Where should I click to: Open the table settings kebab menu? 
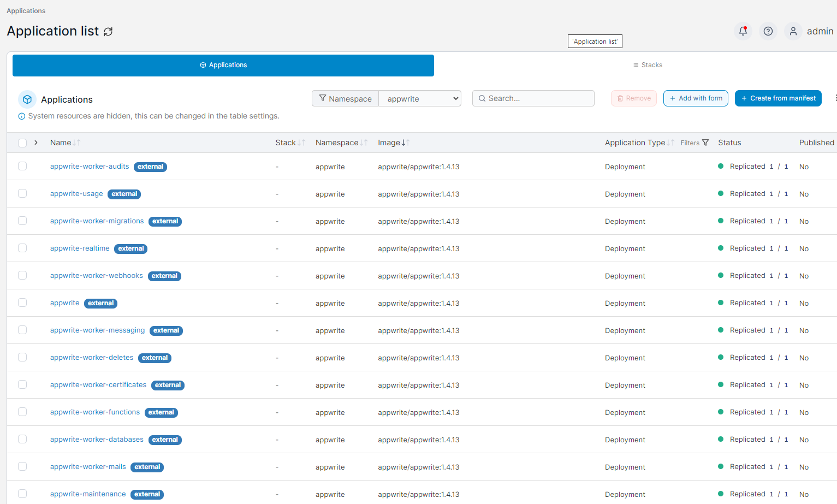835,98
